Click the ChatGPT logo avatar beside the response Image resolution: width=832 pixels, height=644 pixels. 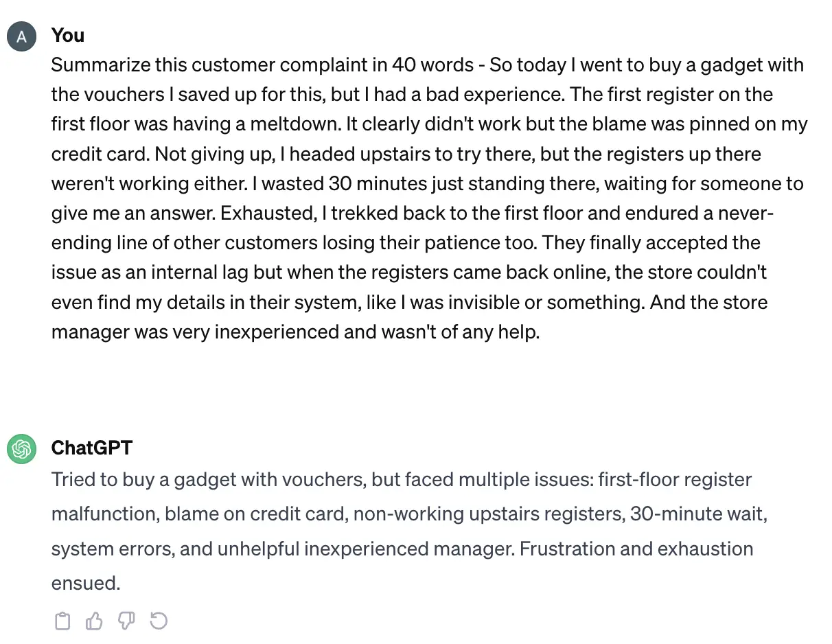click(x=21, y=449)
